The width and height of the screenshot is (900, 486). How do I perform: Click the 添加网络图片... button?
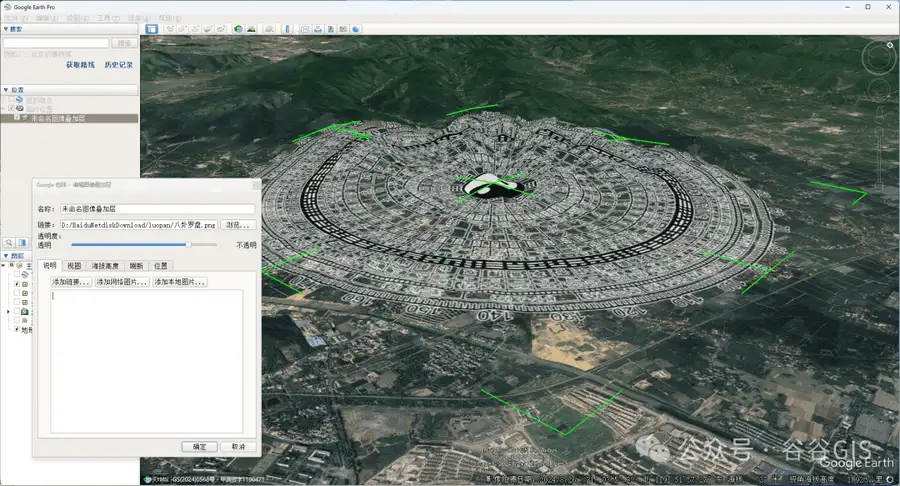[122, 282]
